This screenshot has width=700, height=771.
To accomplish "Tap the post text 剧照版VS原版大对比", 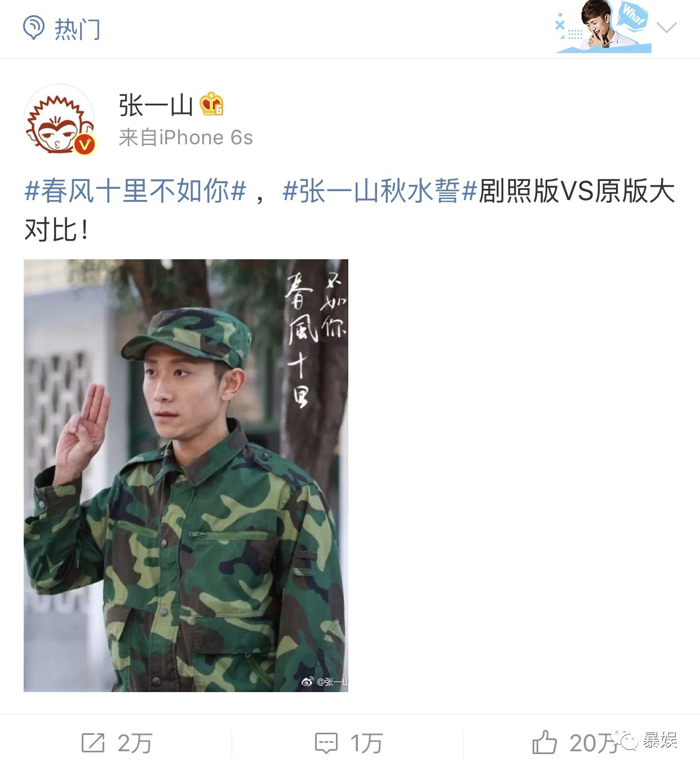I will pos(349,210).
